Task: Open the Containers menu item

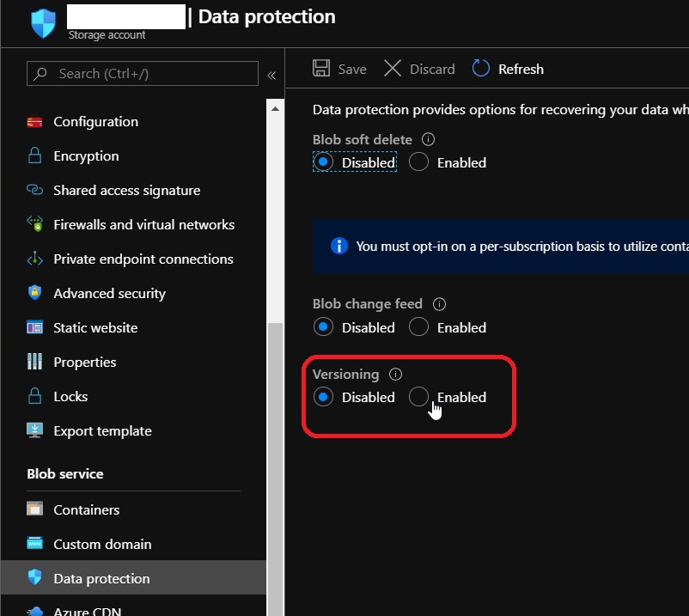Action: (86, 510)
